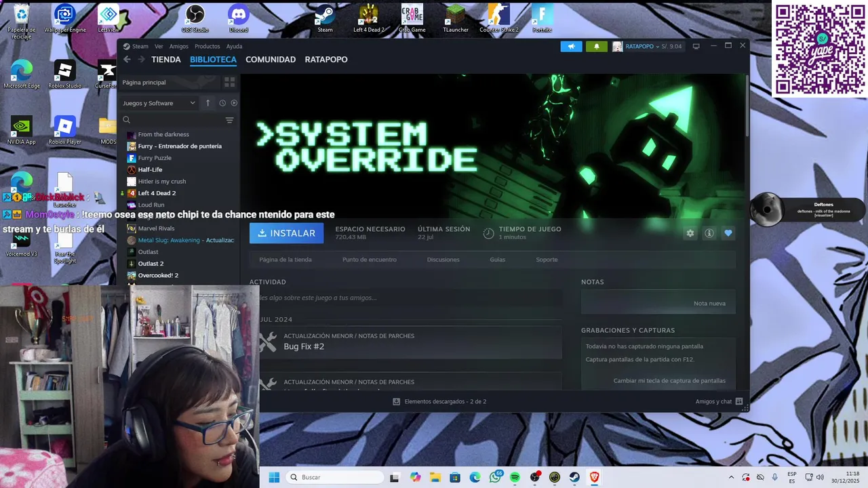This screenshot has height=488, width=868.
Task: Add game to favorites heart icon
Action: click(x=728, y=233)
